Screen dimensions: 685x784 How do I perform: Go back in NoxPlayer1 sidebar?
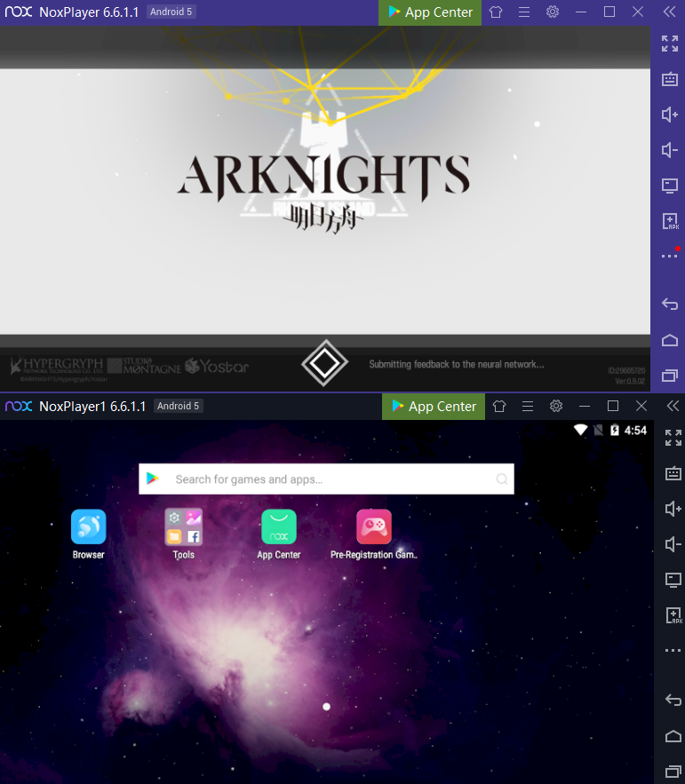pyautogui.click(x=673, y=700)
